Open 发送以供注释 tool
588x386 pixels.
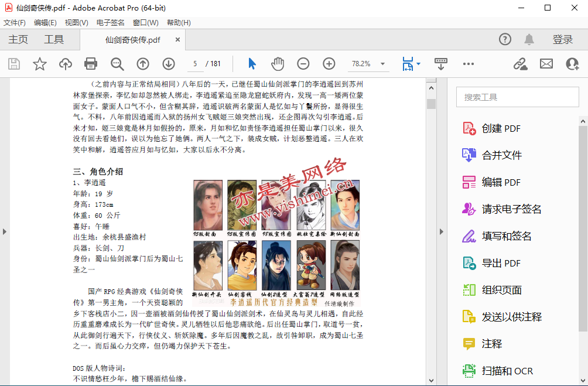(x=502, y=317)
